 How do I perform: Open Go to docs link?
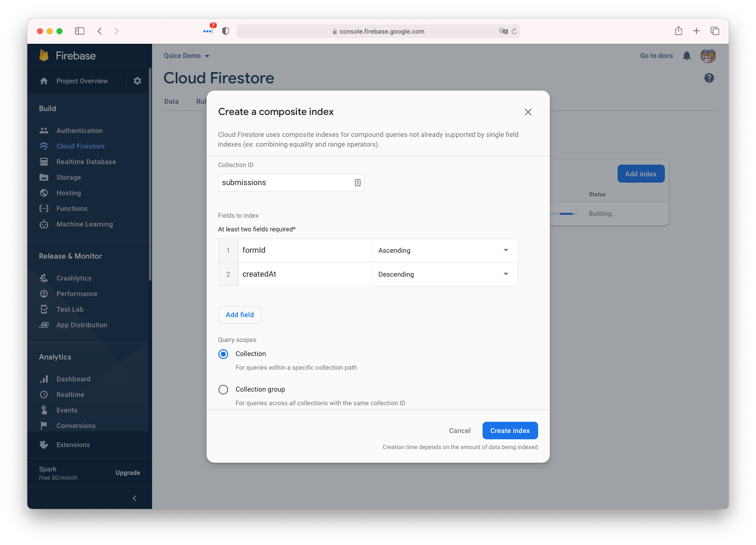click(x=656, y=56)
